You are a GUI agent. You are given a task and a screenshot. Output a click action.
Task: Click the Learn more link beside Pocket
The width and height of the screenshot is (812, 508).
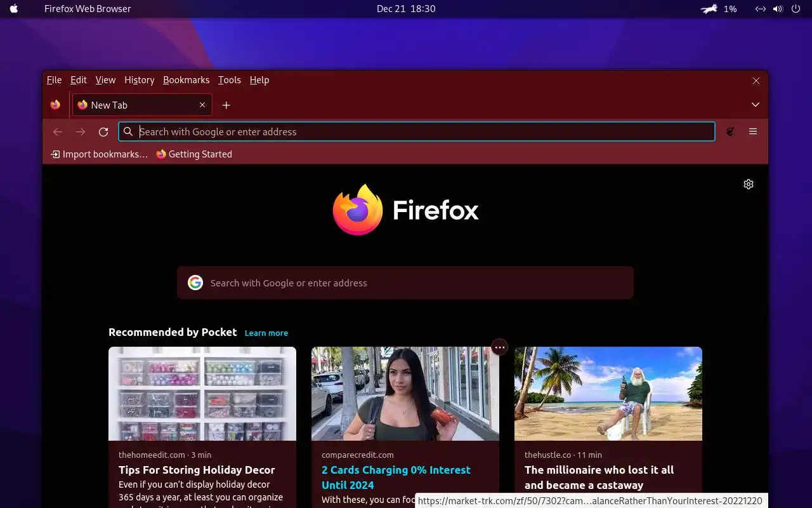(x=266, y=333)
